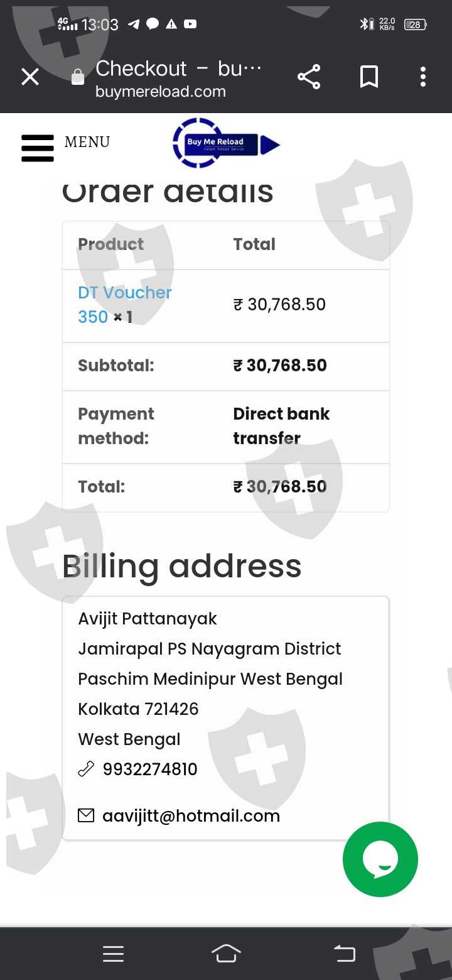Tap the billing phone number 9932274810

pos(150,769)
